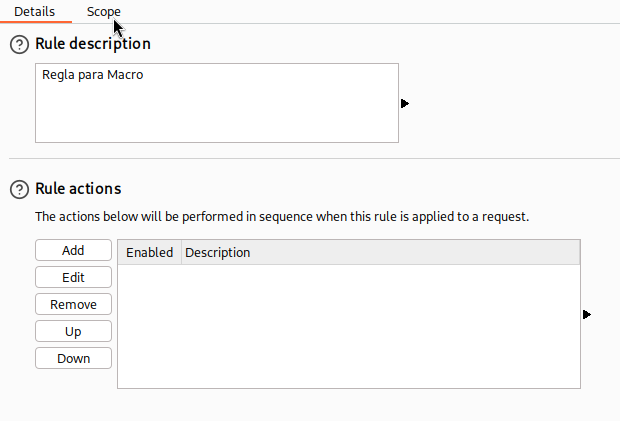620x421 pixels.
Task: Click the Rule description text field
Action: (217, 103)
